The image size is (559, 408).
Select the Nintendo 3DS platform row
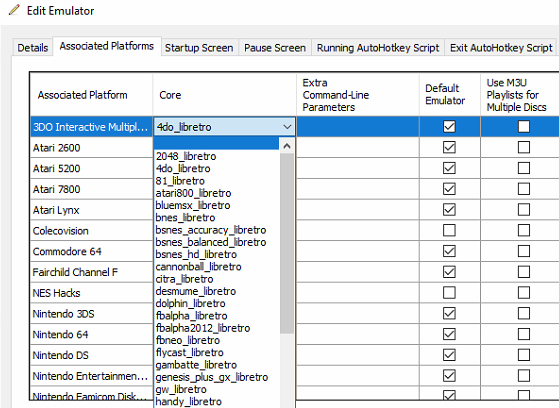coord(92,314)
